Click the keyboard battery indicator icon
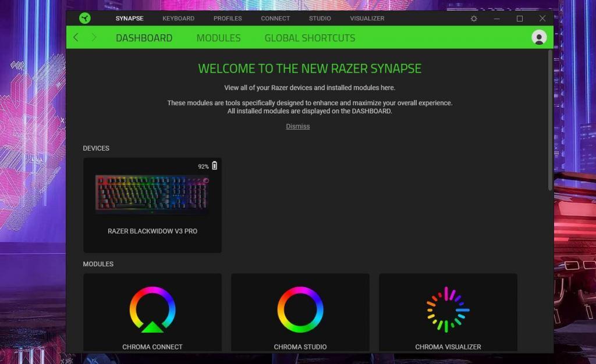The width and height of the screenshot is (596, 364). 214,166
